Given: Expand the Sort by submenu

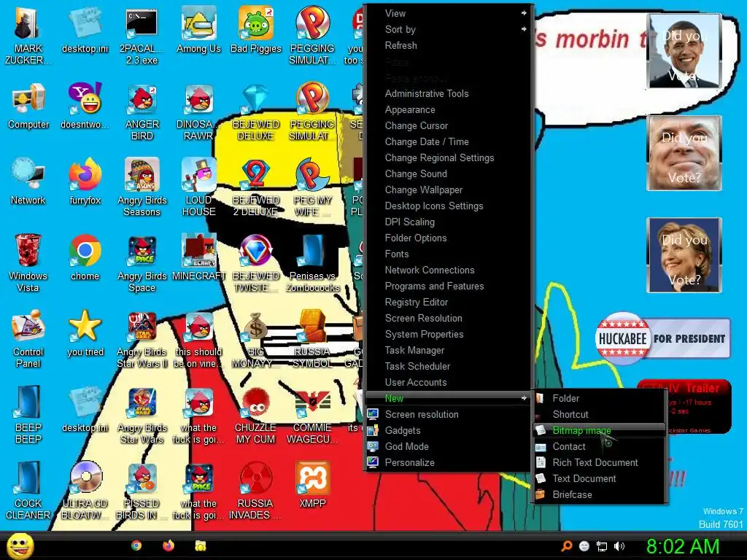Looking at the screenshot, I should tap(447, 29).
